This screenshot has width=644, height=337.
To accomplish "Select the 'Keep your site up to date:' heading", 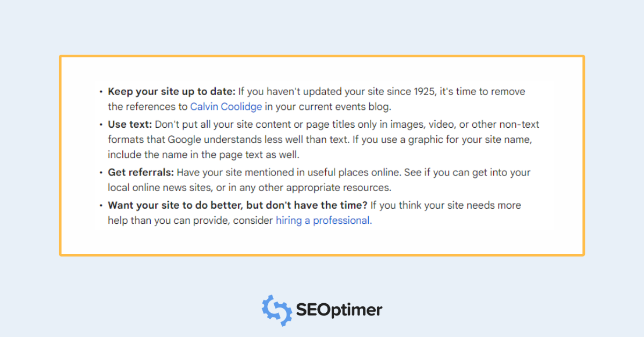I will (x=172, y=91).
